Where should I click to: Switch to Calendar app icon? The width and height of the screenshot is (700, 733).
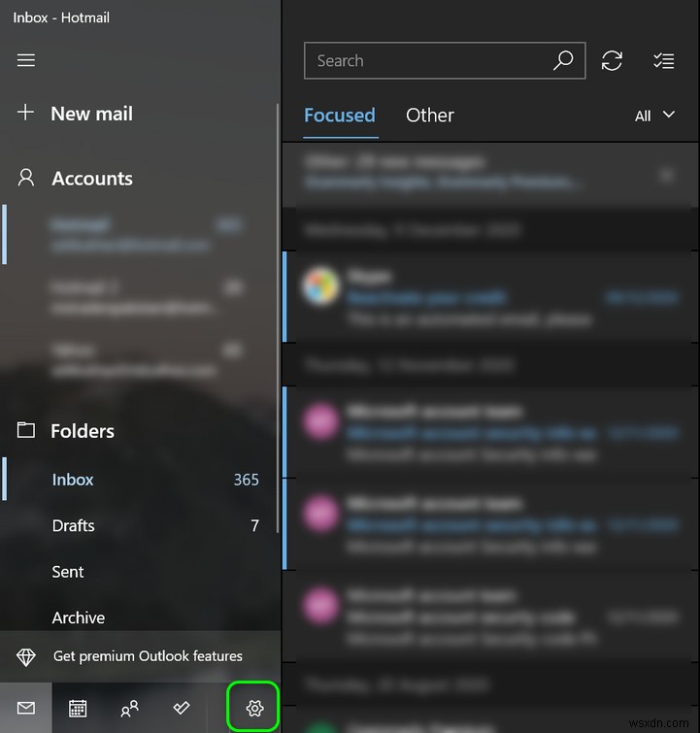click(78, 708)
